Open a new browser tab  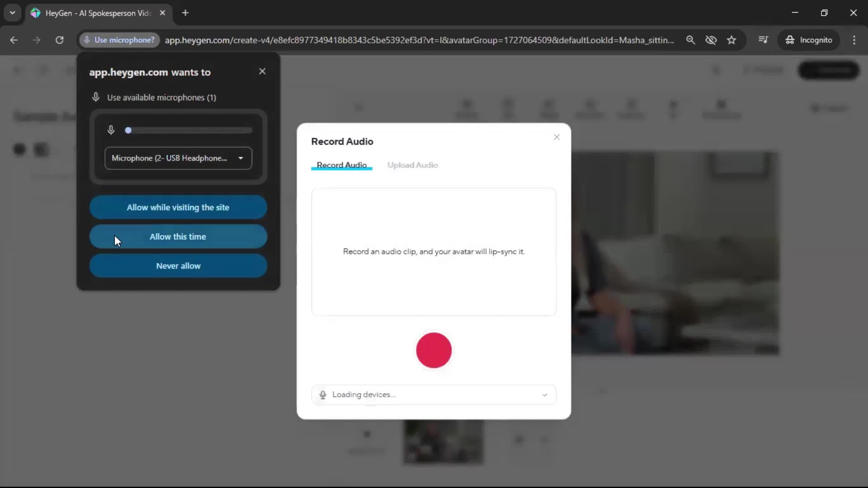coord(185,13)
